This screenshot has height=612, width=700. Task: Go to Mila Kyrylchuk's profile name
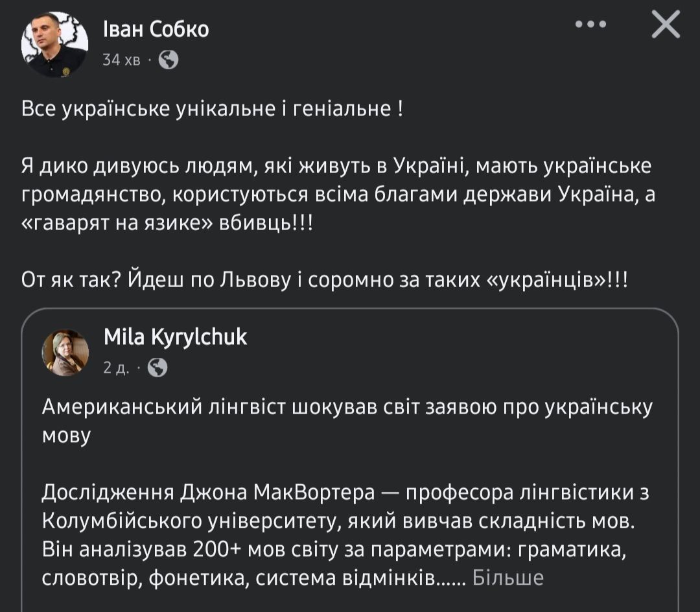point(175,337)
